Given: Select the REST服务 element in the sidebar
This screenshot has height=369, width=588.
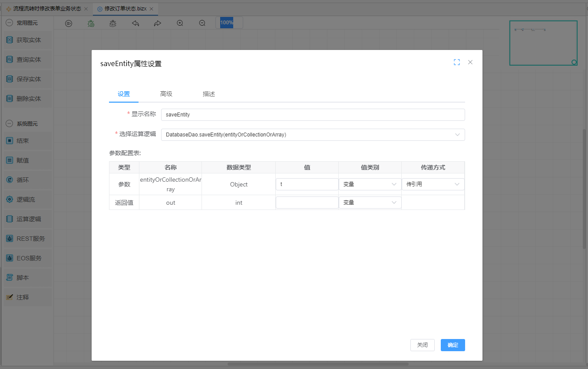Looking at the screenshot, I should pos(28,239).
